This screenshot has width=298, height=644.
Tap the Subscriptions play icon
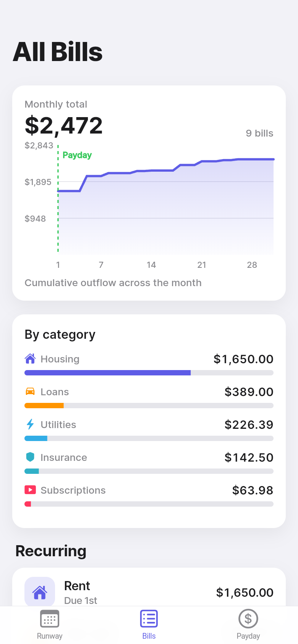(x=30, y=490)
